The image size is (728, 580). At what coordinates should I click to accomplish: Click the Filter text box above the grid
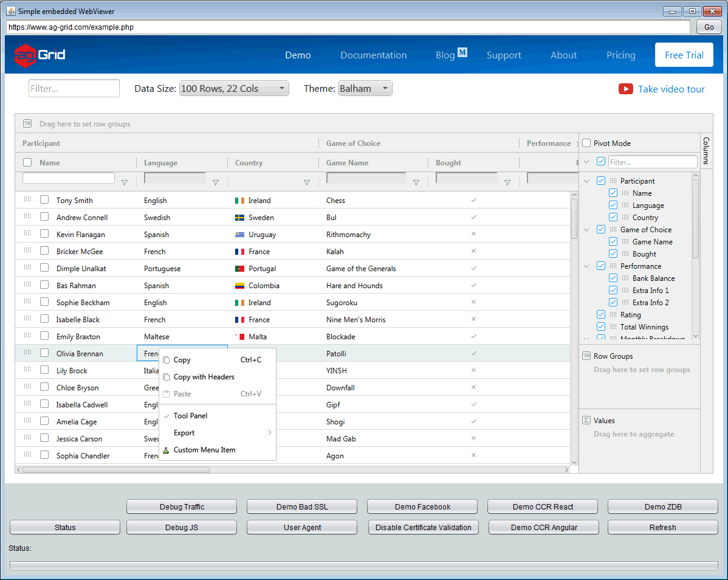(x=74, y=89)
